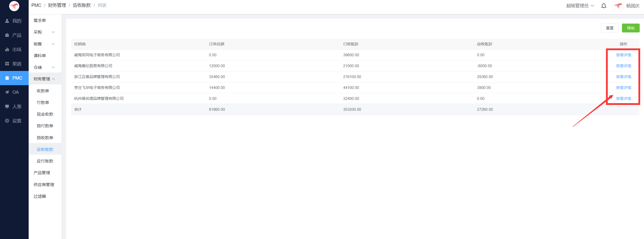The height and width of the screenshot is (239, 644).
Task: View details for 威海嘉伦贸易有限公司
Action: [623, 66]
